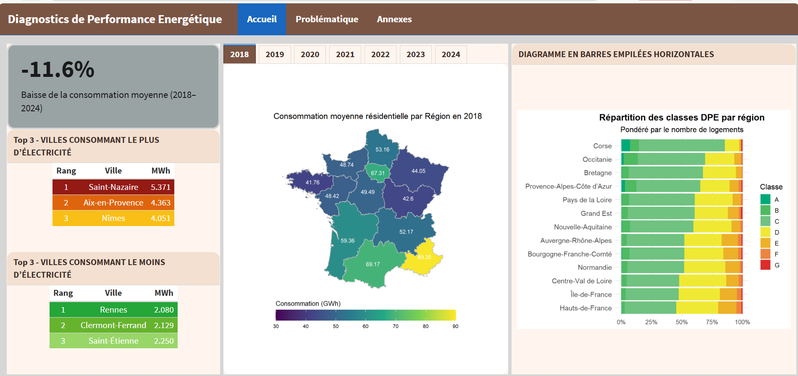Click the Île-de-France region labeled 67.31
The width and height of the screenshot is (798, 376).
click(378, 173)
